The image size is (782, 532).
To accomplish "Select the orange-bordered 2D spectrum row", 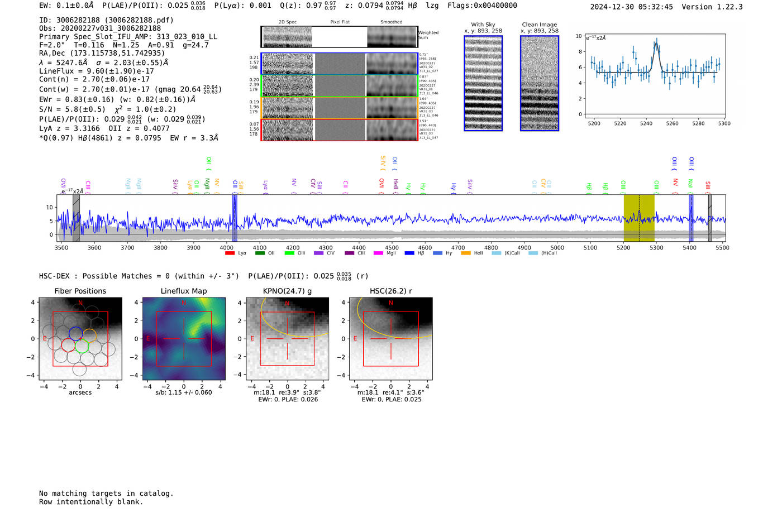I will pyautogui.click(x=339, y=108).
